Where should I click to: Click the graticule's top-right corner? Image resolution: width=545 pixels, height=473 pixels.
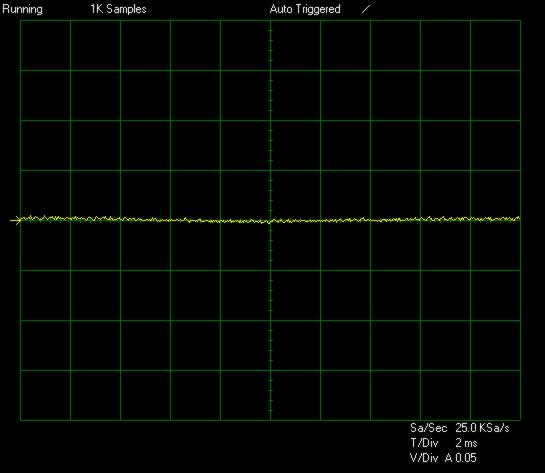coord(520,21)
